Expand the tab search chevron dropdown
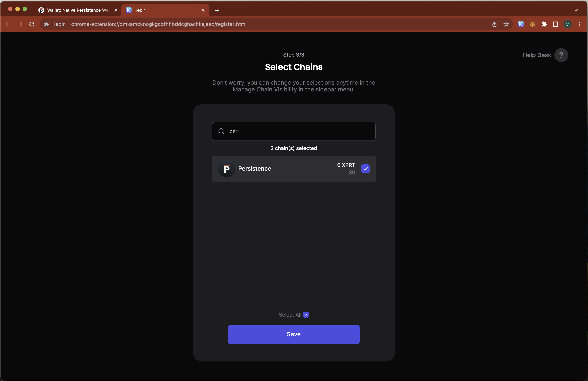 (x=576, y=10)
